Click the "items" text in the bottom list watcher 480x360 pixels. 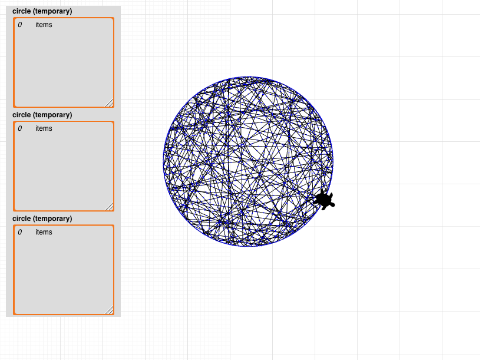[44, 232]
